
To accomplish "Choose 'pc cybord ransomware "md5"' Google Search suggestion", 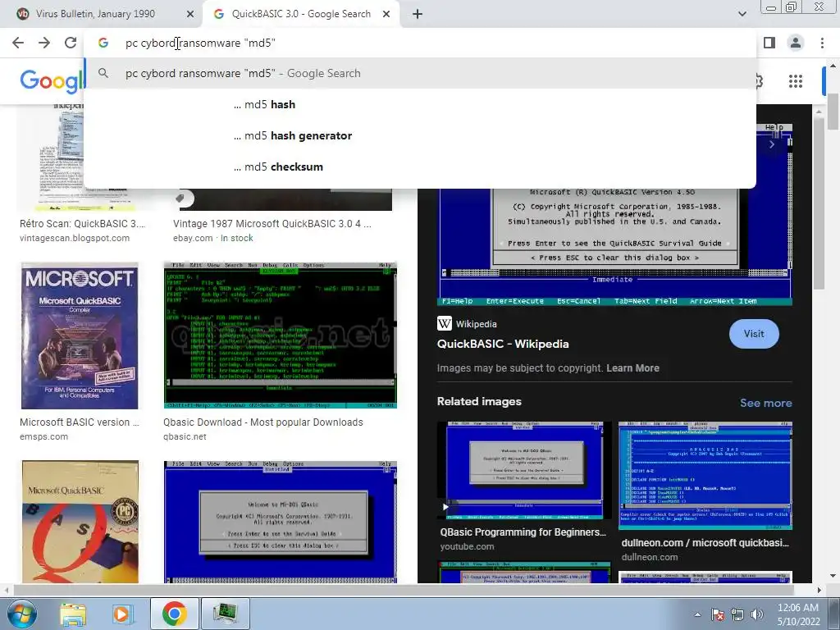I will click(x=420, y=73).
